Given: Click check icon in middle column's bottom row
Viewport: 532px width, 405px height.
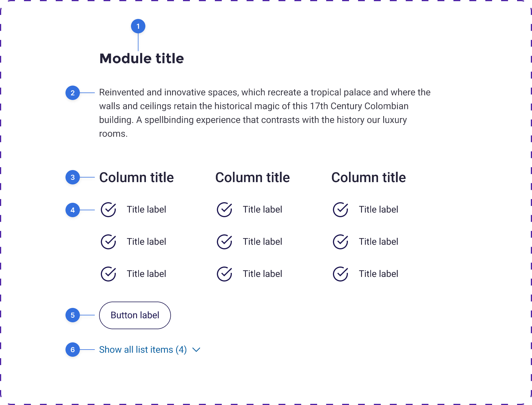Looking at the screenshot, I should click(x=224, y=274).
